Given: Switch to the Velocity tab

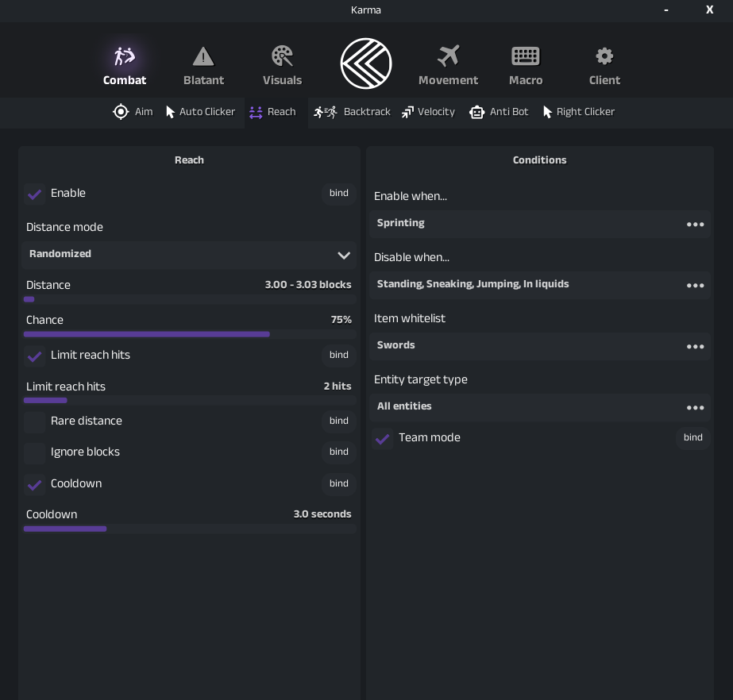Looking at the screenshot, I should (428, 112).
